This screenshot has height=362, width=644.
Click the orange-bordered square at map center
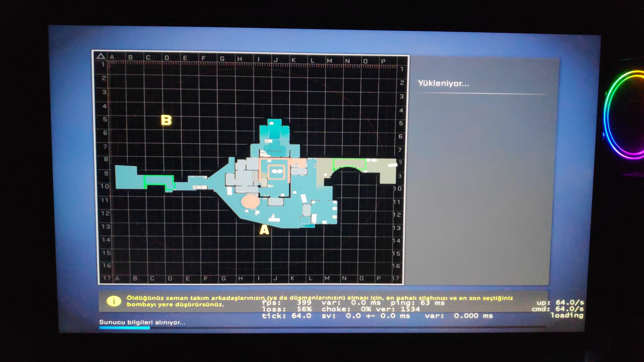(x=276, y=172)
